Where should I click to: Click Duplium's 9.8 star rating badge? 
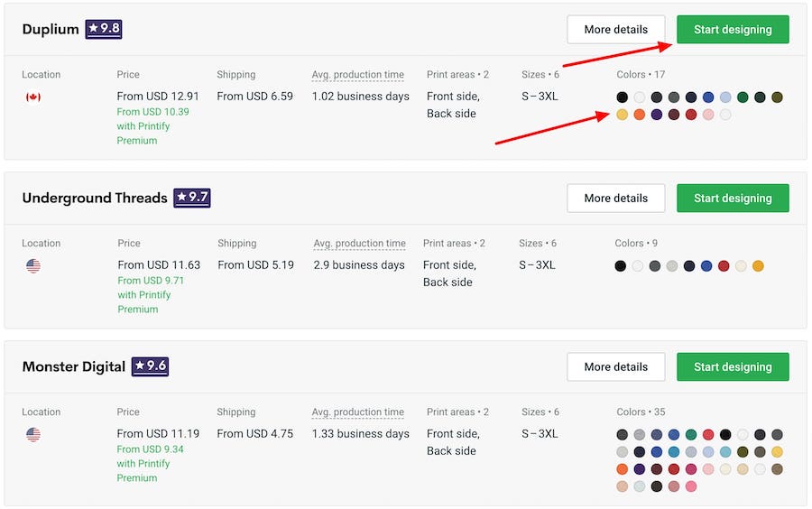coord(104,29)
